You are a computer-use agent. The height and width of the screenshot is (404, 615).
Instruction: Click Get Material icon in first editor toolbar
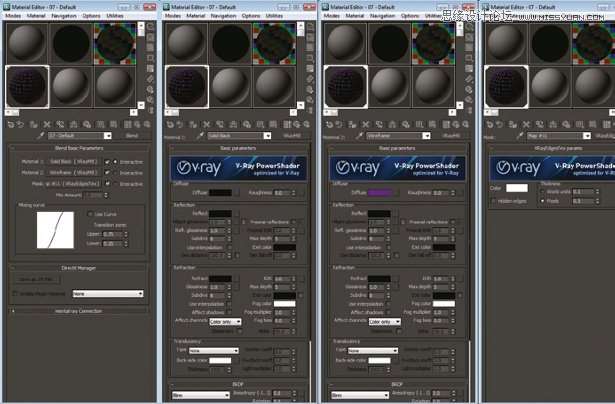(x=8, y=124)
